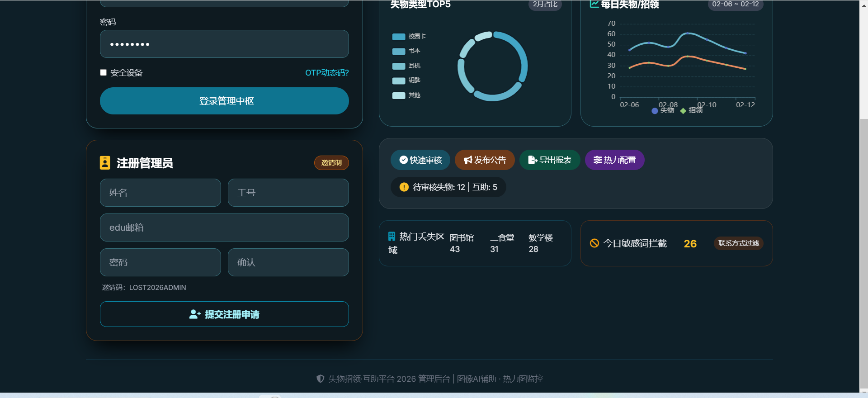Click the 二食堂 31 hotspot entry
The image size is (868, 398).
(502, 243)
